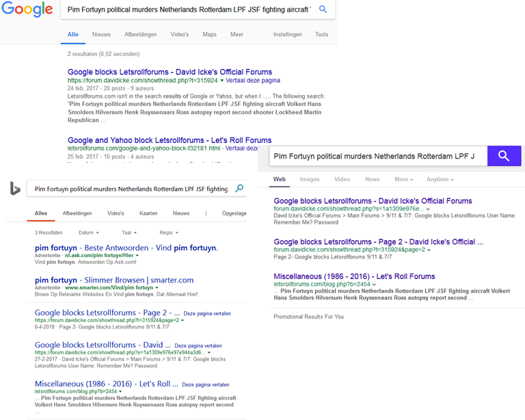Expand chevron beside Yahoo letsrollforums.com/blog.php URL

(x=374, y=285)
